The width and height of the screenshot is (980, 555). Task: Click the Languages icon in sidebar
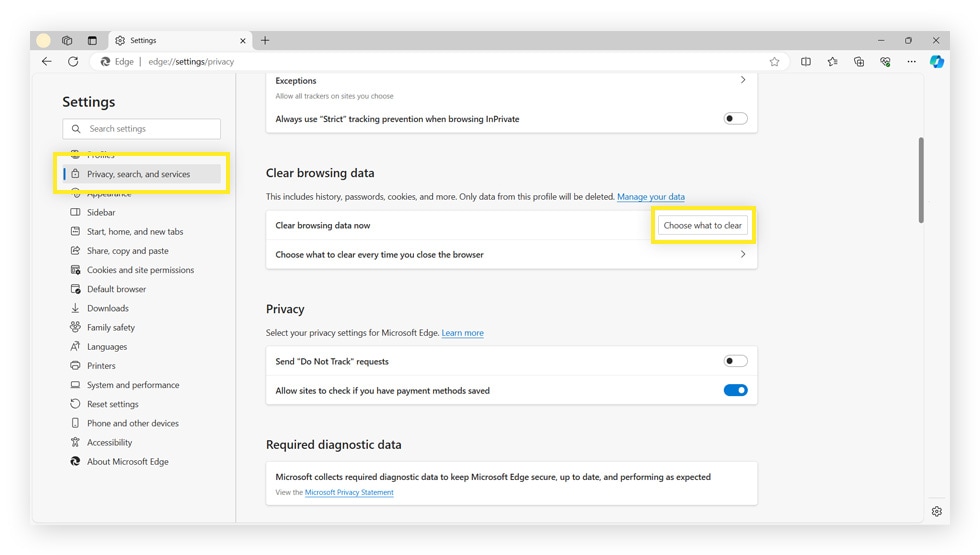(x=75, y=346)
